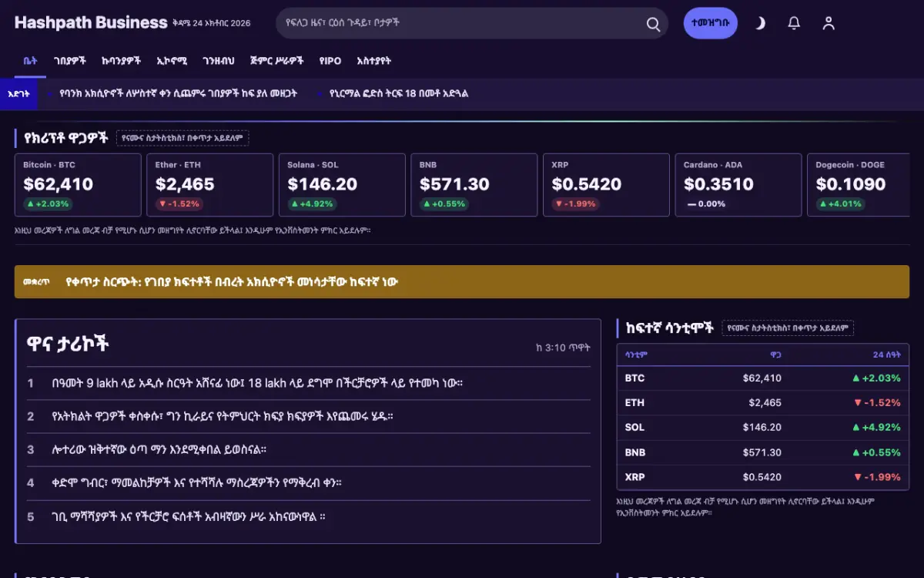Click $62,410 price in table
The height and width of the screenshot is (578, 924).
[x=762, y=378]
